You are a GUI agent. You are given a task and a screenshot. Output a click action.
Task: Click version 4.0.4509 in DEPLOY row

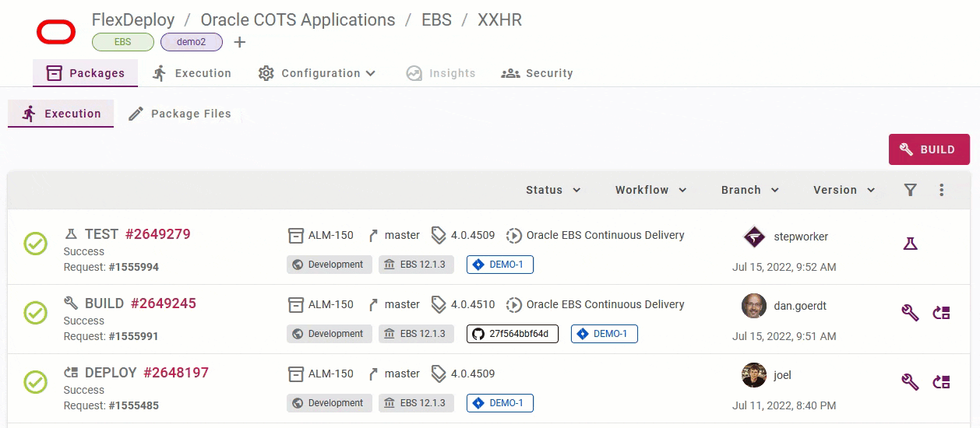pos(473,374)
